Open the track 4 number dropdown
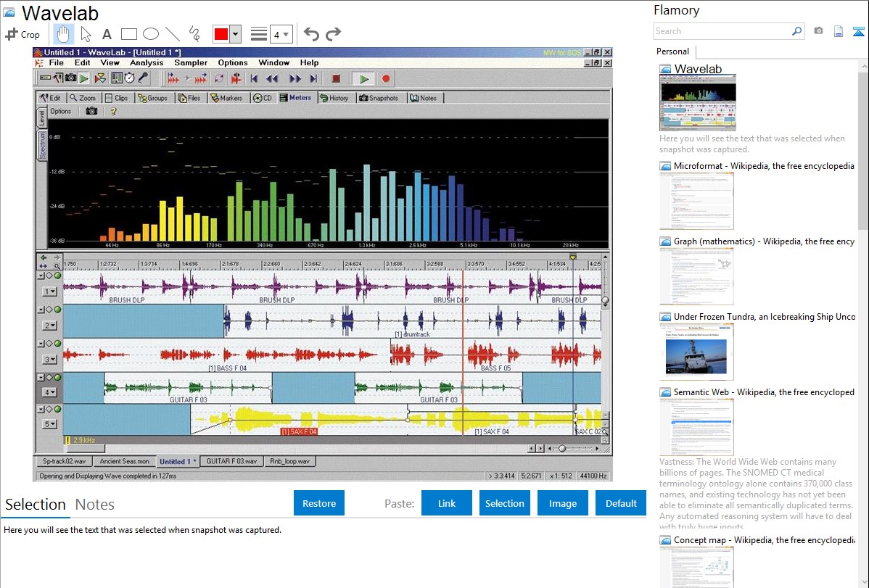This screenshot has height=588, width=869. (50, 392)
